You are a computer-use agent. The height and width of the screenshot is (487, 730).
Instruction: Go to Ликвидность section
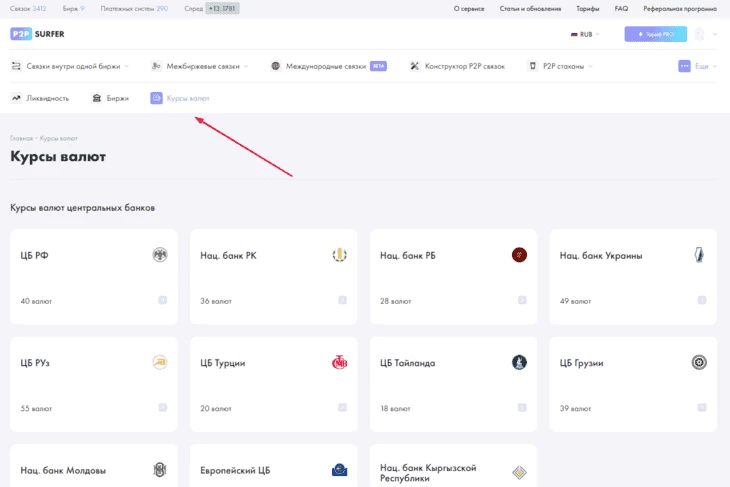tap(47, 98)
